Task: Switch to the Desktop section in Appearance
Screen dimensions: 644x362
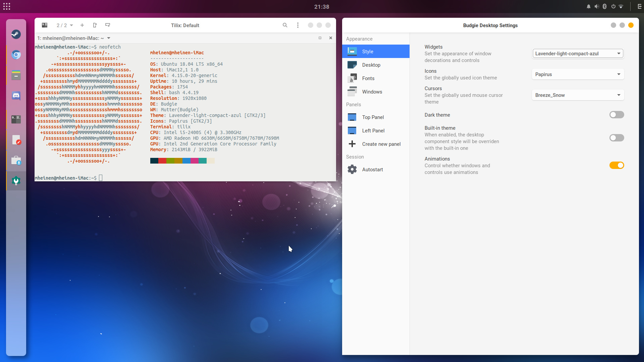Action: 372,65
